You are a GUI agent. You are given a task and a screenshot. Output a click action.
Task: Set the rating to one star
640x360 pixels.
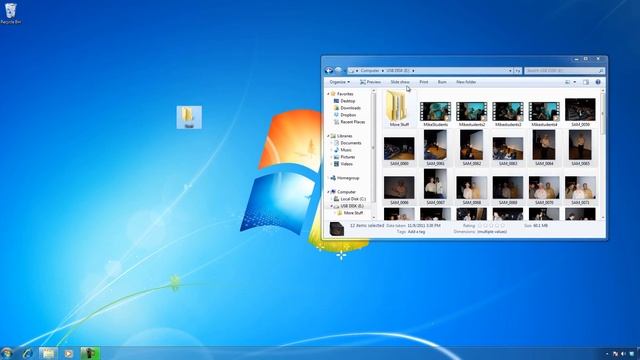pyautogui.click(x=480, y=225)
